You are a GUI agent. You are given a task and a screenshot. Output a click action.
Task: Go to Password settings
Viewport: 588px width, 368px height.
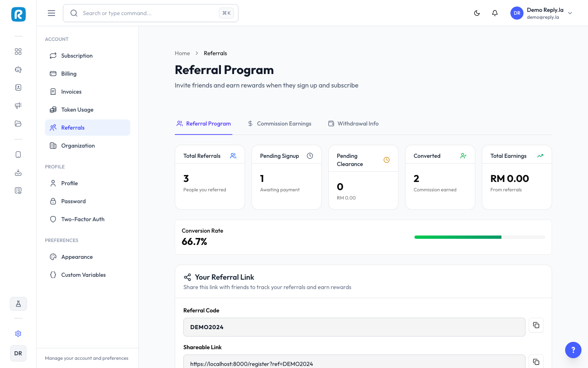tap(87, 201)
